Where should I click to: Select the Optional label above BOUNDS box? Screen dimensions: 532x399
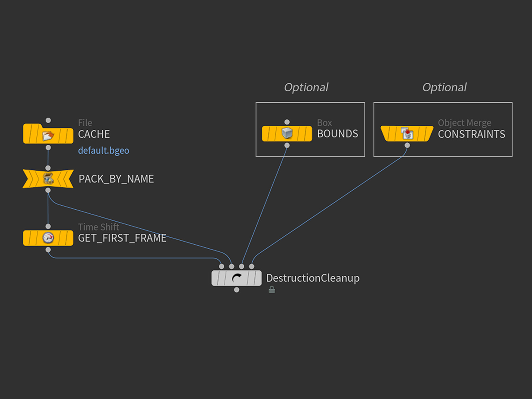306,87
